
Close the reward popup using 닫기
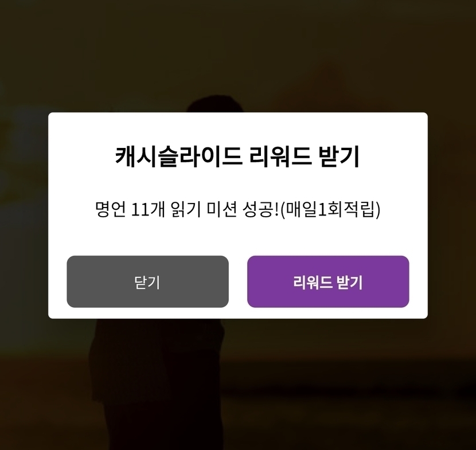pos(147,281)
